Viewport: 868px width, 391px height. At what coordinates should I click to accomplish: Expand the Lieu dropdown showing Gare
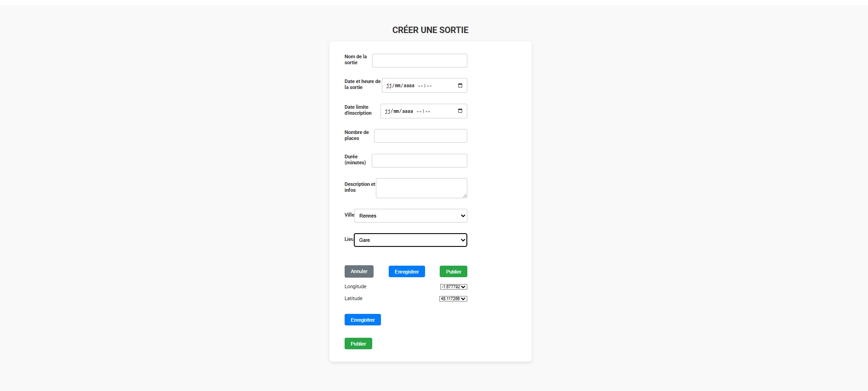pos(410,240)
